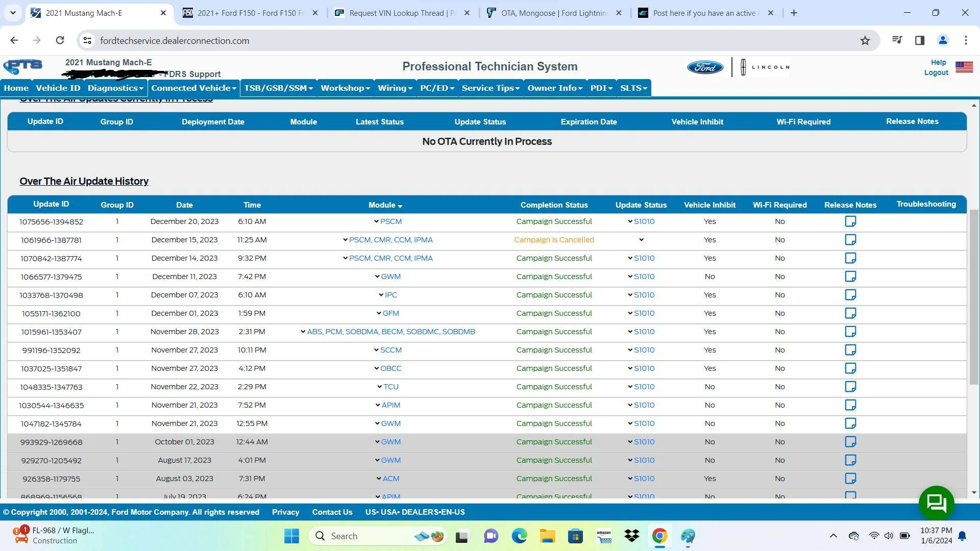Expand the Service Tips menu
980x551 pixels.
(491, 88)
